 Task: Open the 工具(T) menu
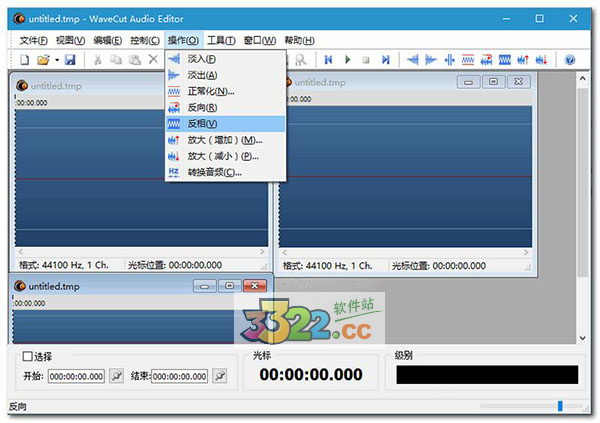click(221, 40)
